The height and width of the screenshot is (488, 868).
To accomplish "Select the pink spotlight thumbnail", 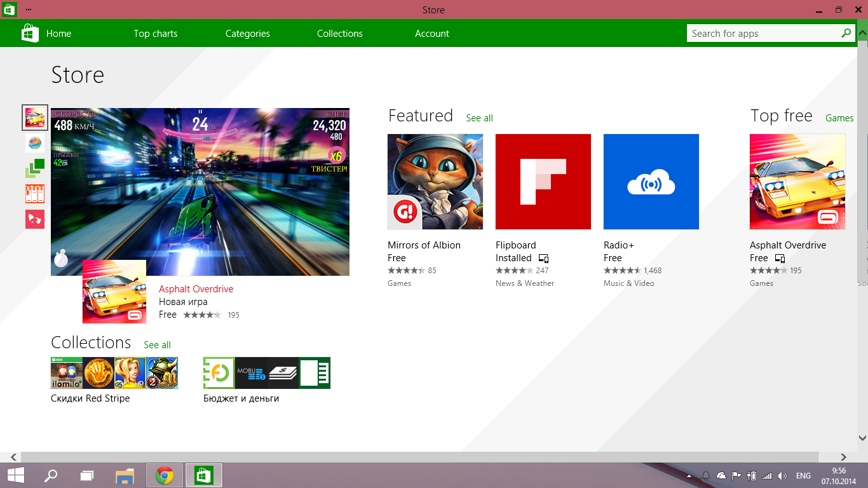I will pos(35,219).
